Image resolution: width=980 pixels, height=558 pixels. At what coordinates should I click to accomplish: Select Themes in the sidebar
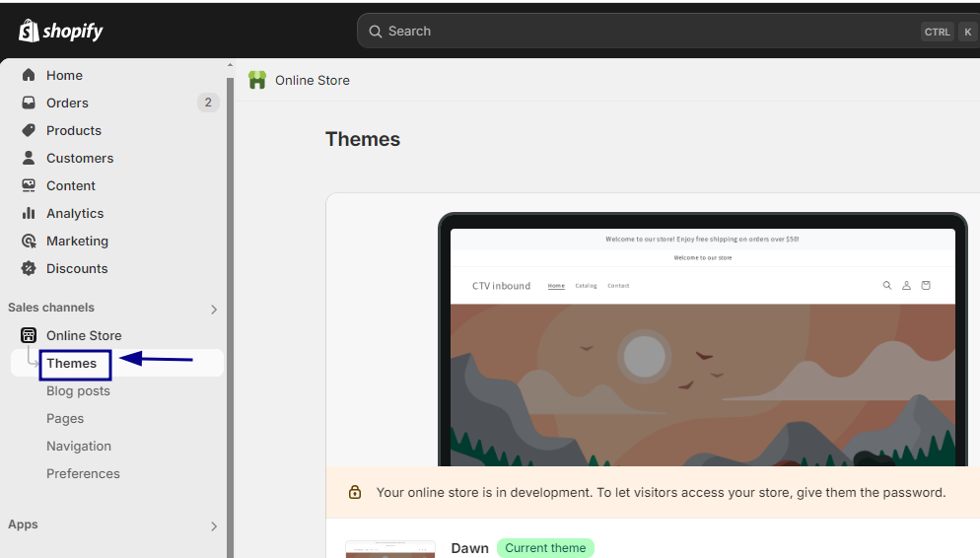tap(72, 364)
